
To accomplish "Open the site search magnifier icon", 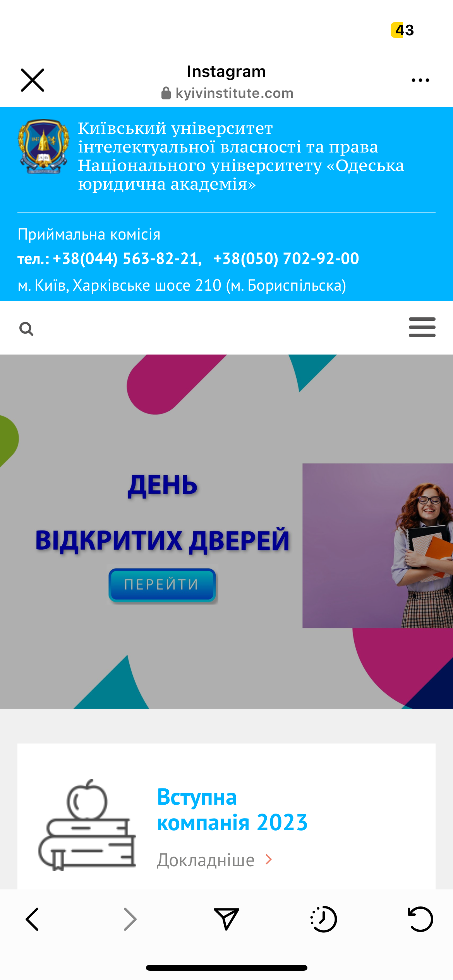I will tap(26, 329).
